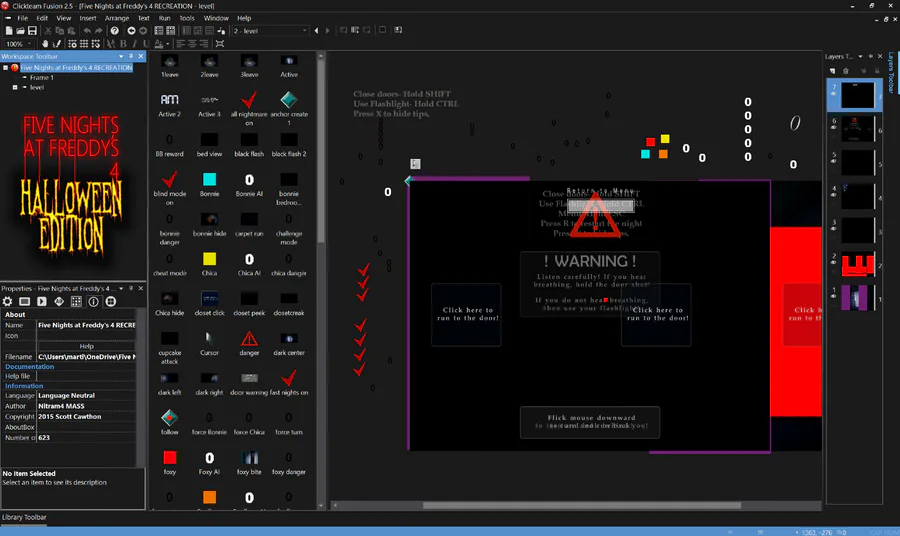Toggle the grid display icon
The height and width of the screenshot is (536, 900).
[84, 44]
